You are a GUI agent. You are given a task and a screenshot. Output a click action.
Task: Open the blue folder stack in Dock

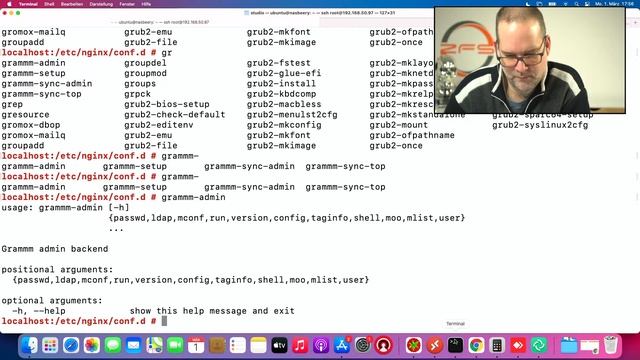click(x=569, y=345)
